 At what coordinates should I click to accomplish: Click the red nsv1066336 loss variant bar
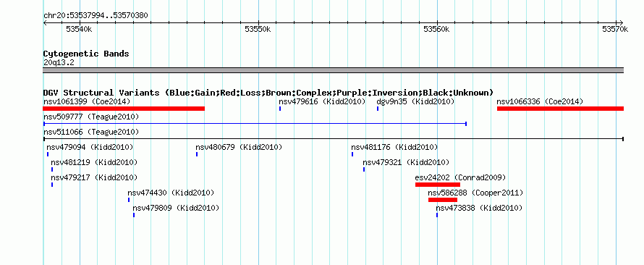pos(560,109)
